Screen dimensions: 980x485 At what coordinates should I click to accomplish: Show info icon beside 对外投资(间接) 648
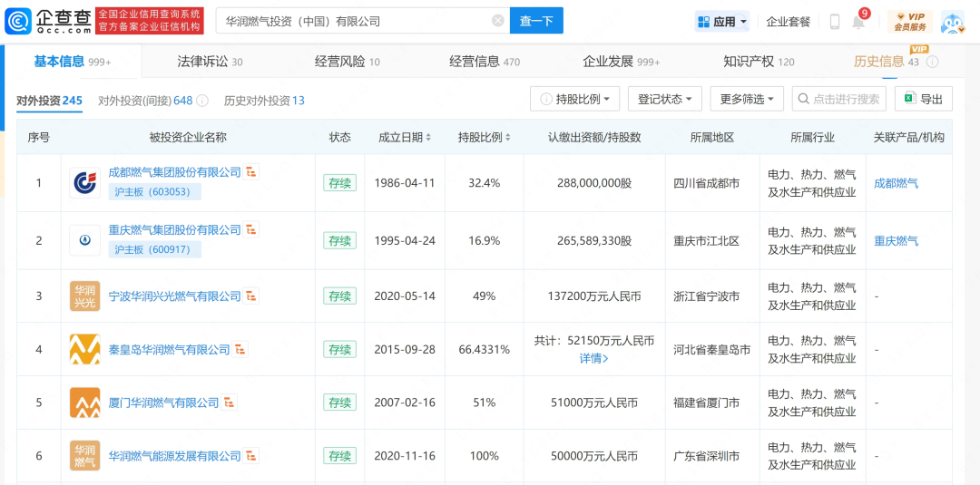202,101
